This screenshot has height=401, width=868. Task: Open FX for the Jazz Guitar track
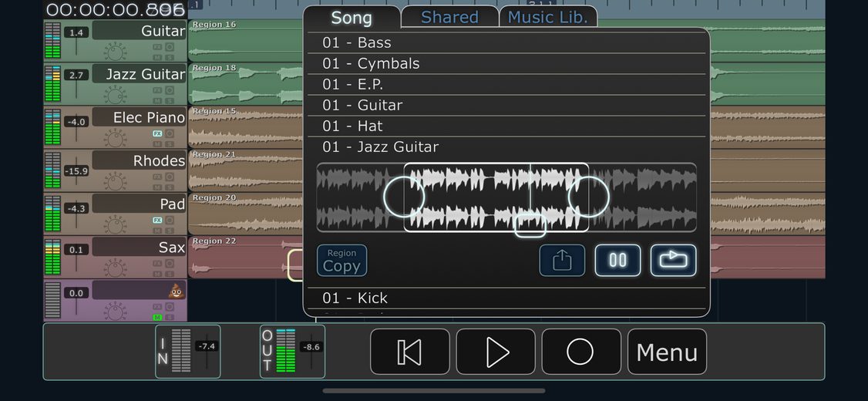coord(157,90)
